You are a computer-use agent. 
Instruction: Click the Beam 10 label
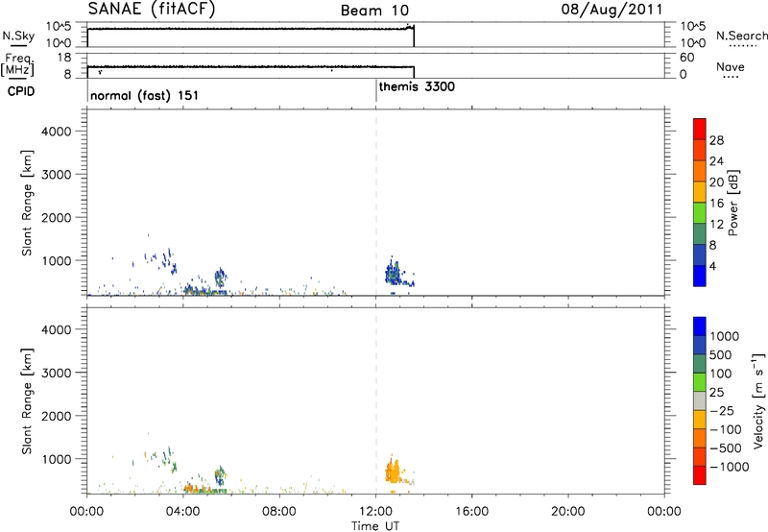374,11
